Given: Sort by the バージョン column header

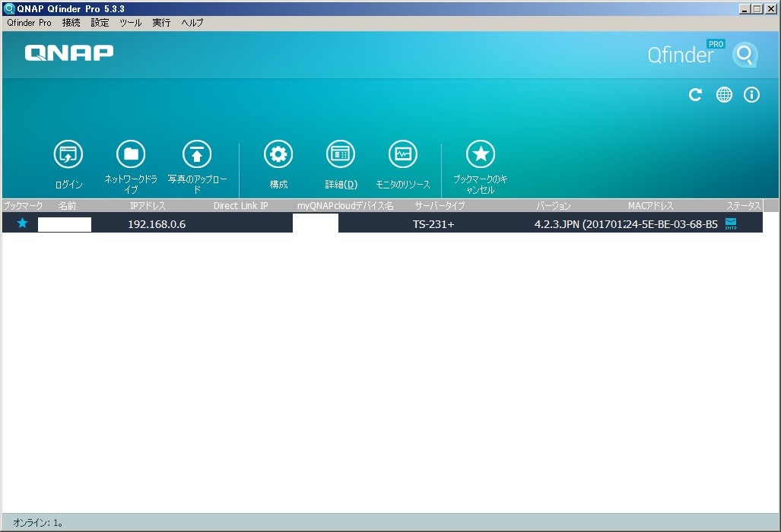Looking at the screenshot, I should coord(553,205).
